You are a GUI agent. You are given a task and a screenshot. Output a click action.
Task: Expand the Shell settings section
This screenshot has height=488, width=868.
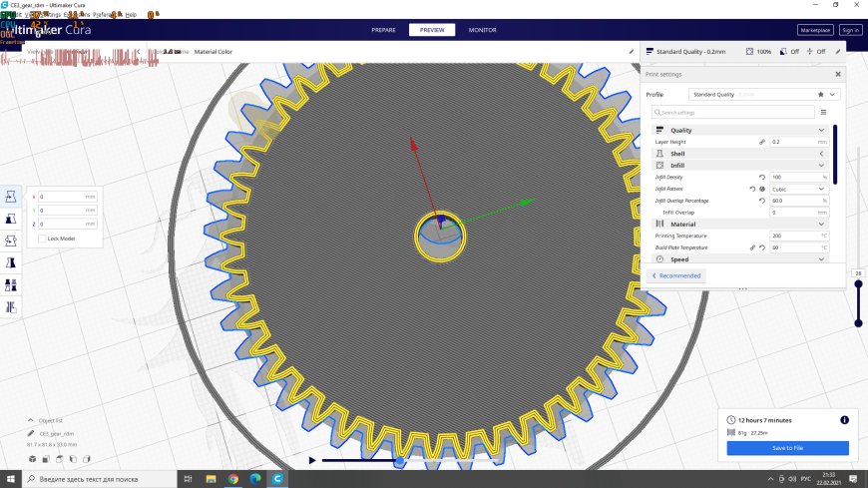click(821, 154)
